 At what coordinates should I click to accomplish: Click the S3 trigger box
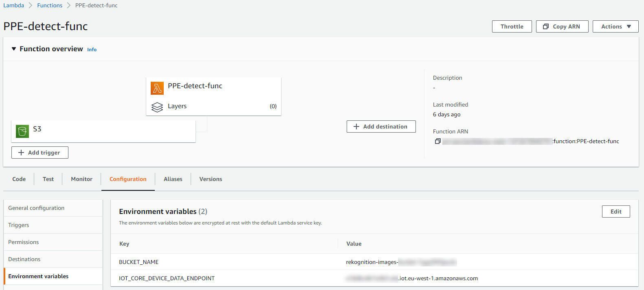coord(103,131)
